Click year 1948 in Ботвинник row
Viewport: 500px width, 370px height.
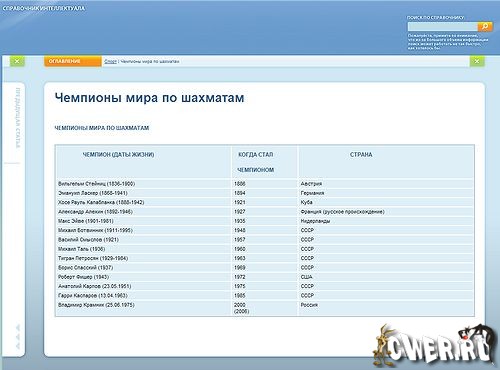240,230
